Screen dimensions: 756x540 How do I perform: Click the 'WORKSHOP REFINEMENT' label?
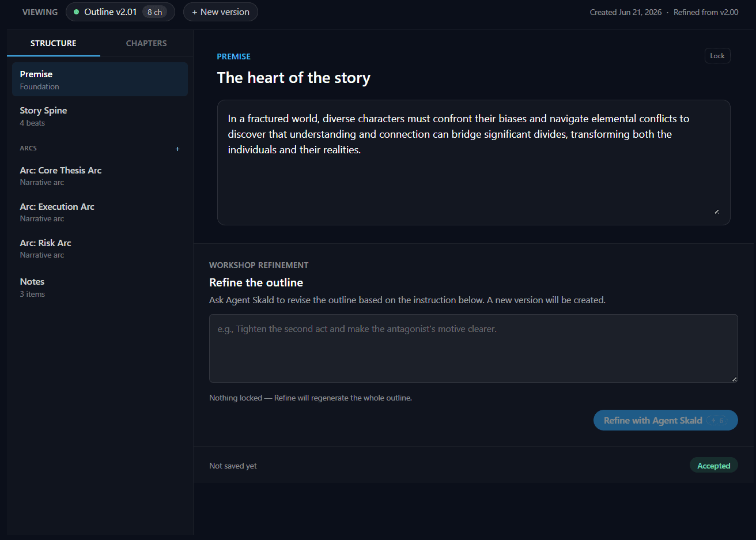click(259, 265)
